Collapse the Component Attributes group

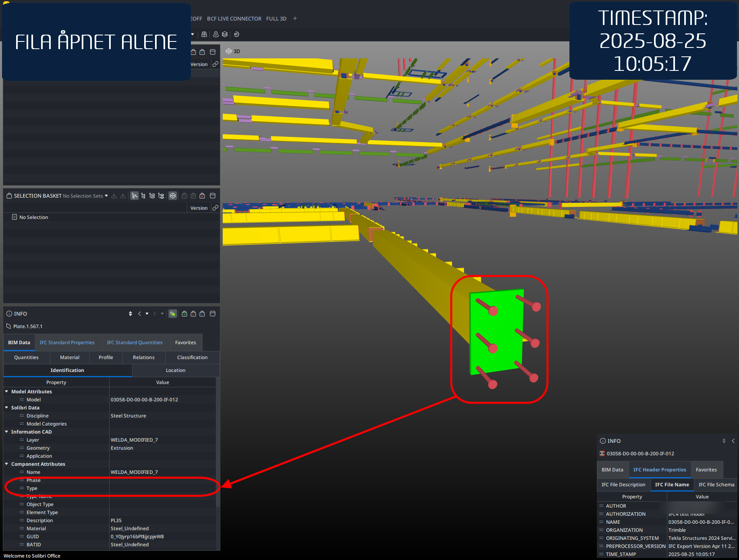pos(6,464)
